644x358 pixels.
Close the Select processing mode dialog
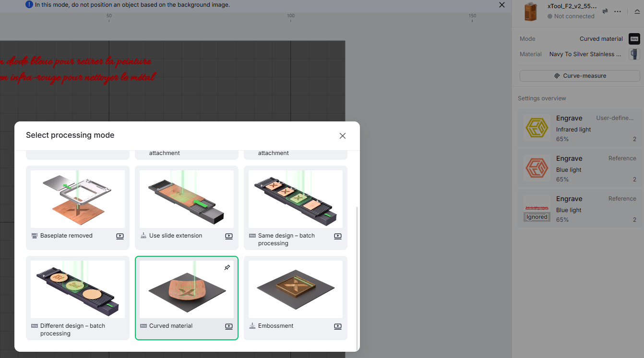tap(343, 136)
